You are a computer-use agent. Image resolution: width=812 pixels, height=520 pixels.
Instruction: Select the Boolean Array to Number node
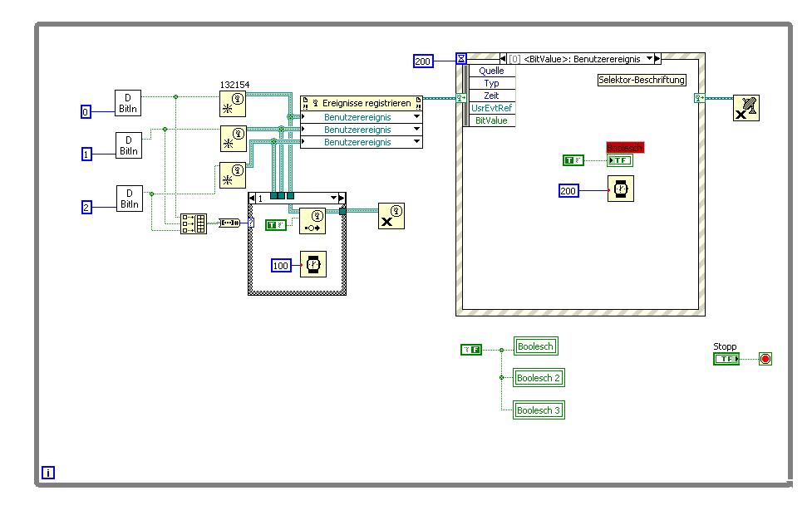[x=229, y=223]
